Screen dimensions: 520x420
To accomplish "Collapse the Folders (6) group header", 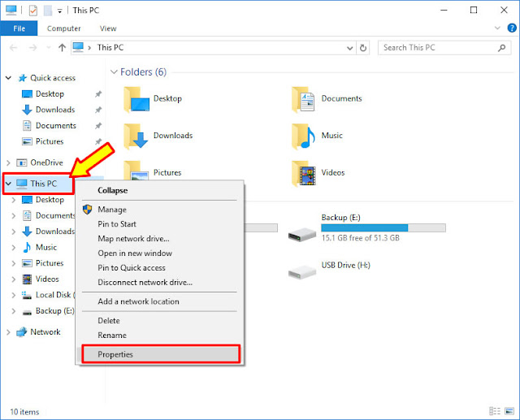I will click(114, 72).
